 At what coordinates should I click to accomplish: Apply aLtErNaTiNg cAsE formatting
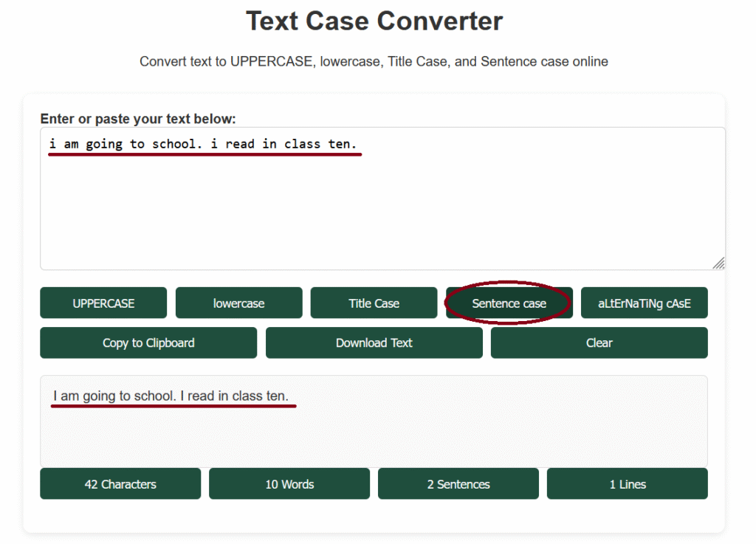[644, 303]
